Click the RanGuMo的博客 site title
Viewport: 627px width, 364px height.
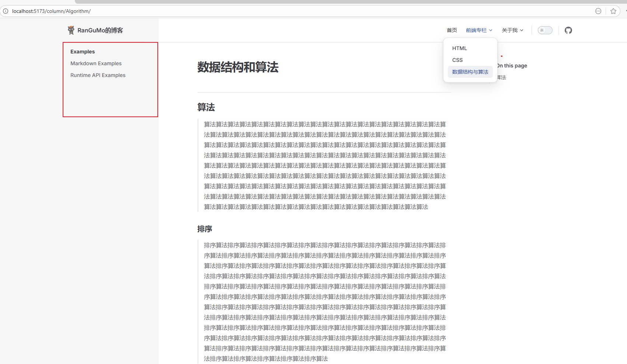click(100, 30)
